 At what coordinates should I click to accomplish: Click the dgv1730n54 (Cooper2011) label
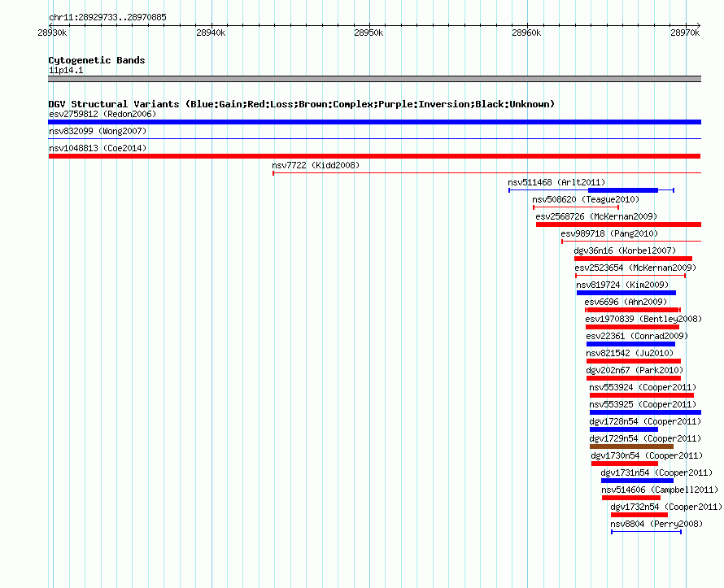pos(647,455)
